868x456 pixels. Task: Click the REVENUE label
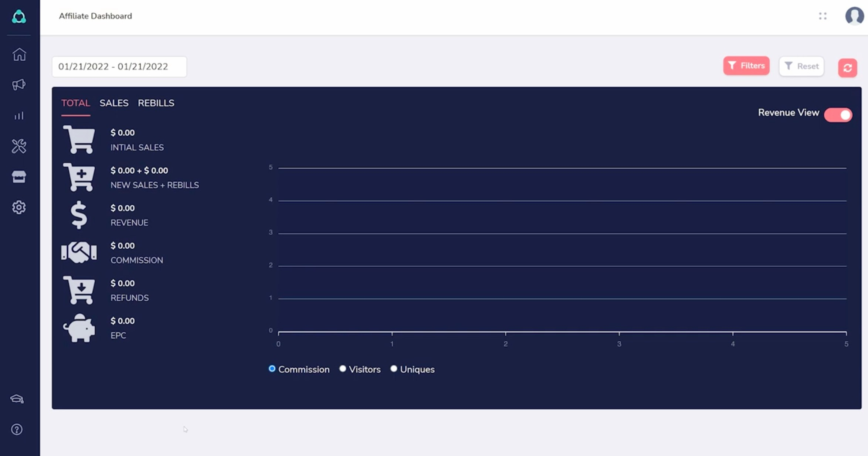click(x=129, y=223)
